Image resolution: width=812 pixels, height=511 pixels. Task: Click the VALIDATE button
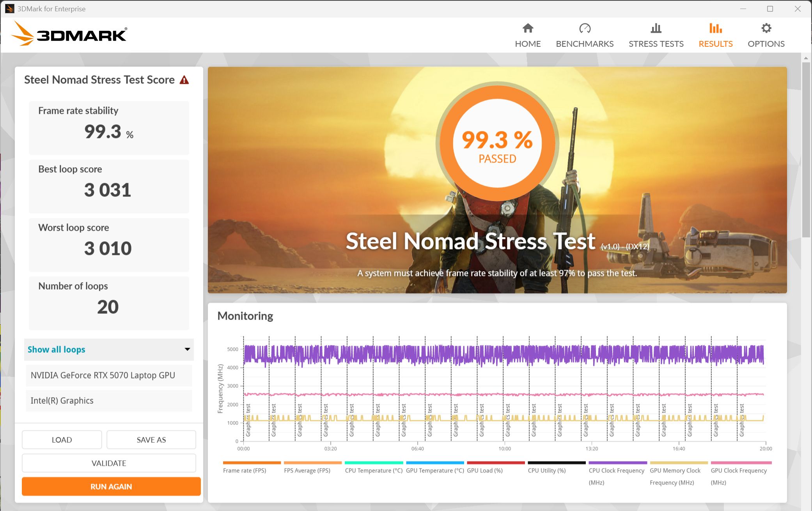(109, 463)
